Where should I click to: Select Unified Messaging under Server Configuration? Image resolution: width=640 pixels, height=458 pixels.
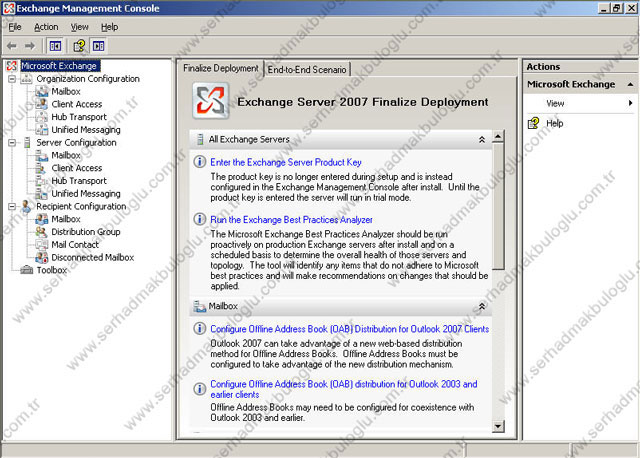pos(85,193)
